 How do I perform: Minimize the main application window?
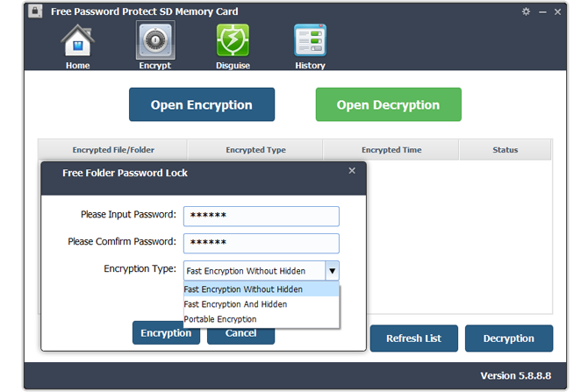coord(542,12)
